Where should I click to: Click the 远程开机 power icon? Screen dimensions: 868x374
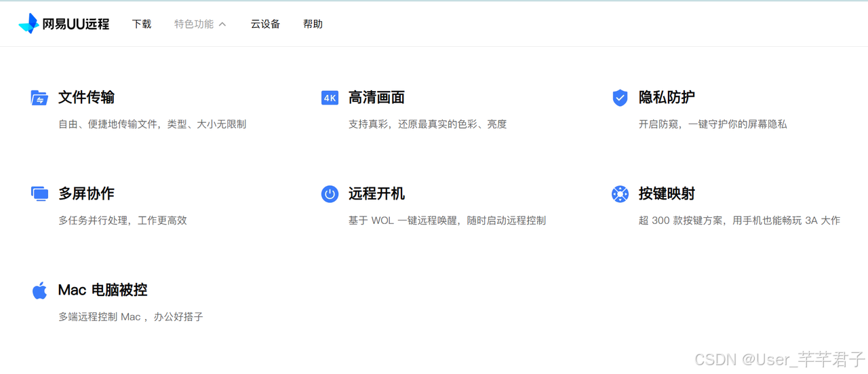pos(330,194)
